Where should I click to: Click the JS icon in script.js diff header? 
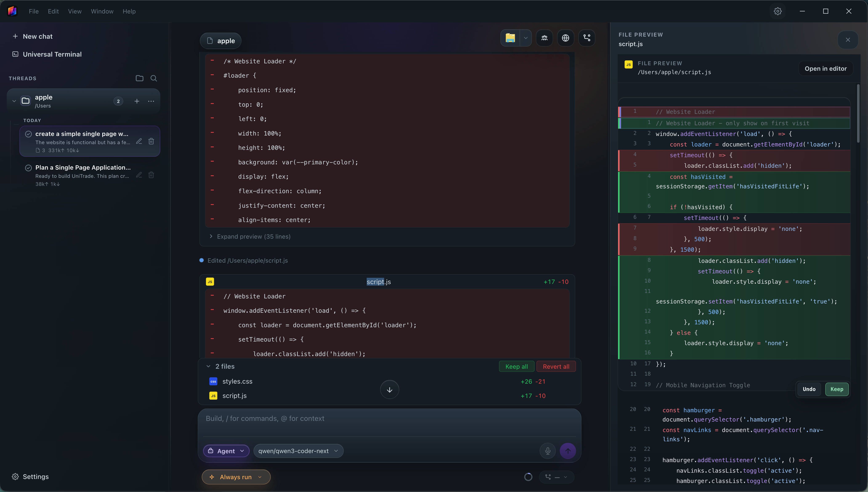click(210, 282)
